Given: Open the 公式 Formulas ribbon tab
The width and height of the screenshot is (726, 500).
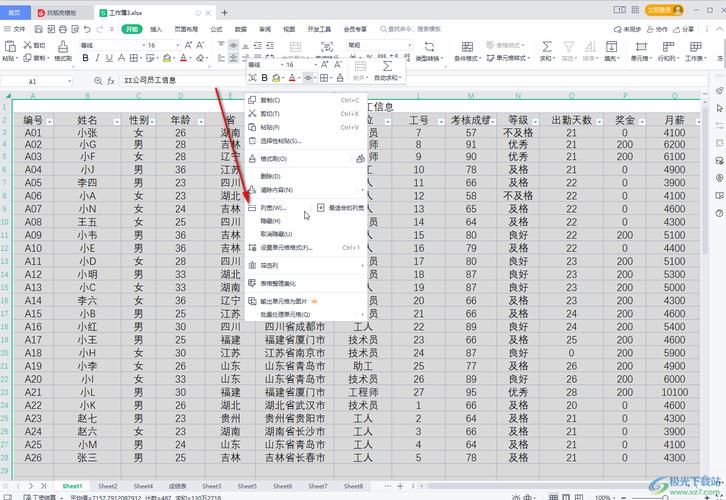Looking at the screenshot, I should coord(216,29).
